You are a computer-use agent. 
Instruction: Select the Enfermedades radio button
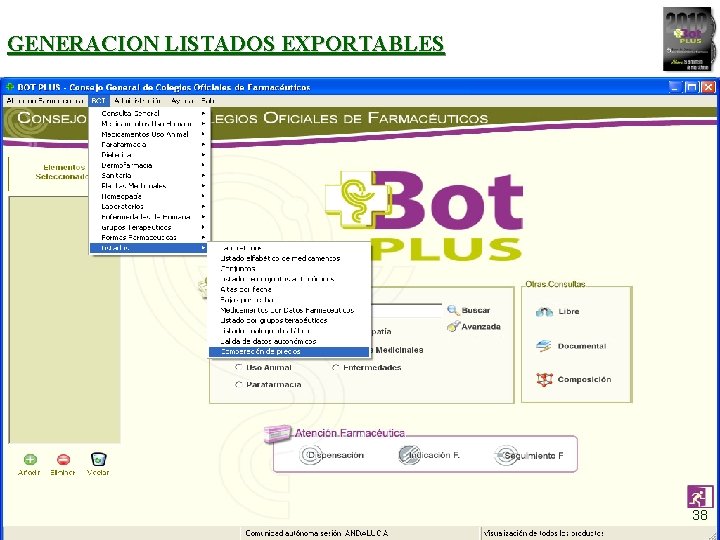[336, 367]
